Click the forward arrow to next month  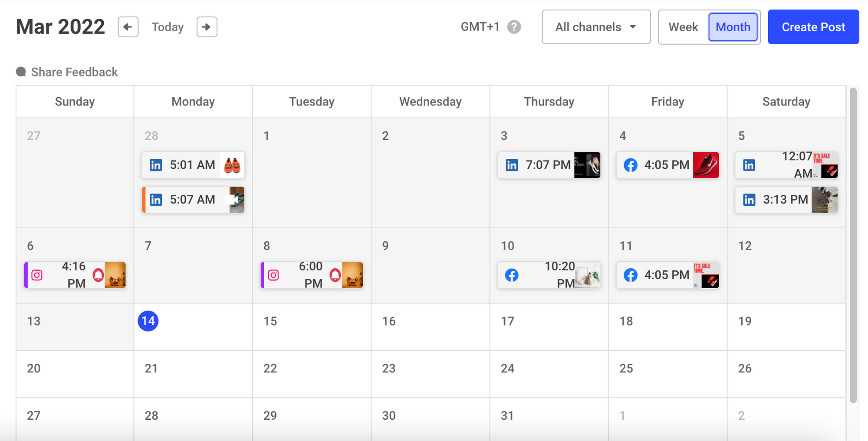tap(207, 27)
